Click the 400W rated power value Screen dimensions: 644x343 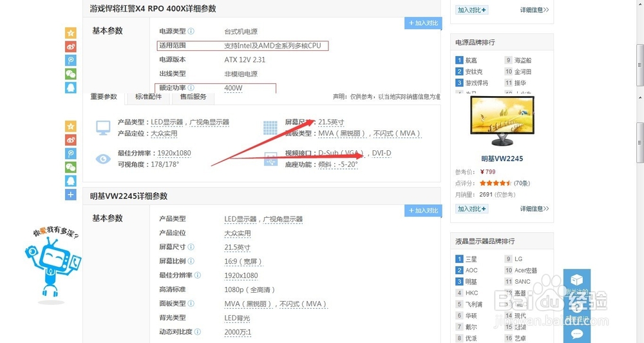[233, 88]
